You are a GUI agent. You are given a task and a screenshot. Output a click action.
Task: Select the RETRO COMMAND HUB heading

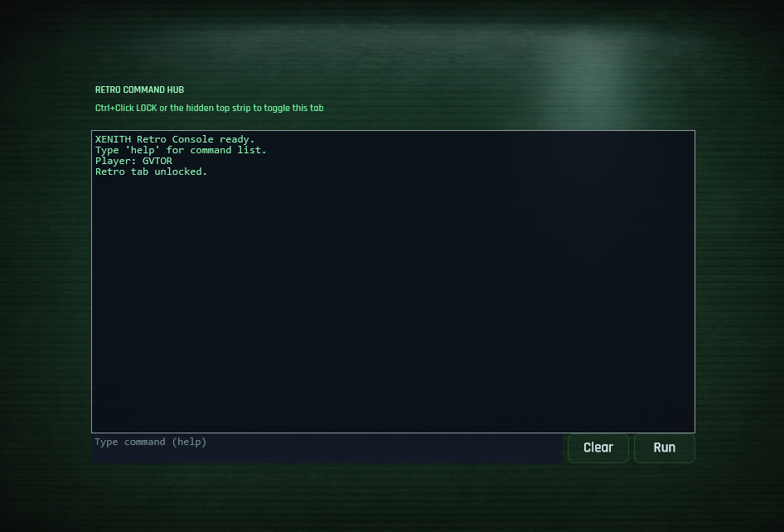(x=139, y=90)
